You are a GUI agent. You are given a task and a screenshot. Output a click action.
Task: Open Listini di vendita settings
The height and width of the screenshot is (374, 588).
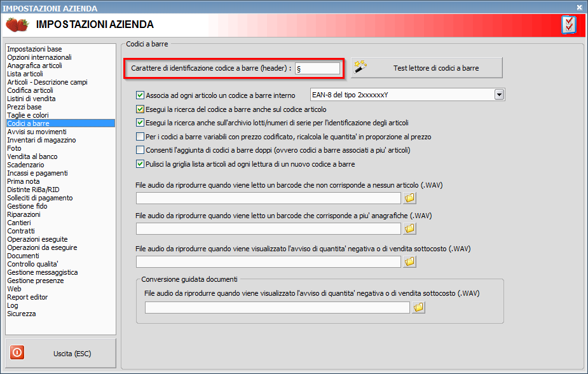(x=31, y=99)
